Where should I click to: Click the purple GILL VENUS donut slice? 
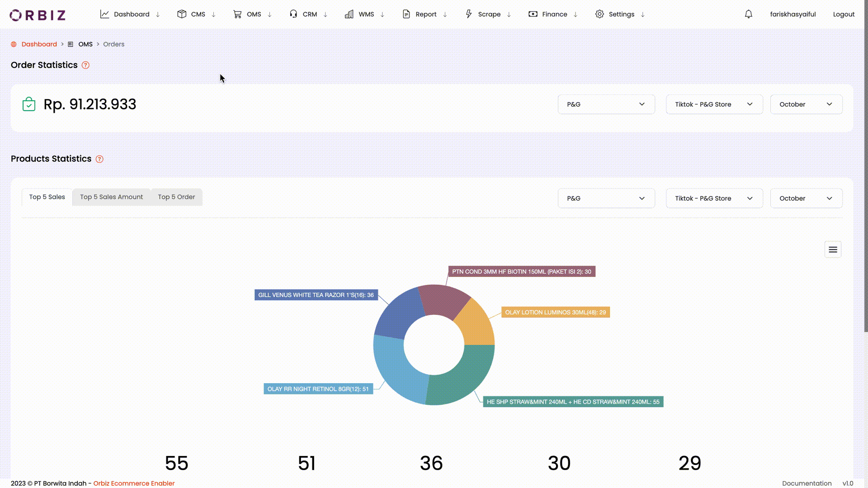(x=398, y=315)
